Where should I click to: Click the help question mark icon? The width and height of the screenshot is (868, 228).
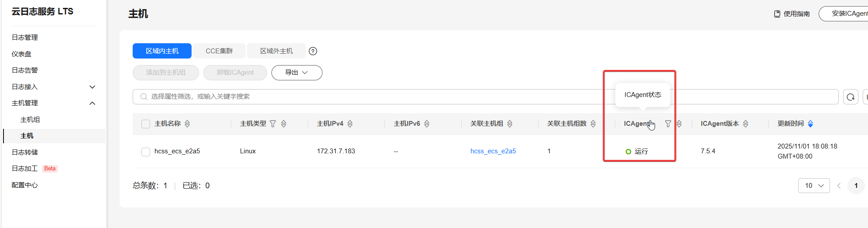click(312, 51)
